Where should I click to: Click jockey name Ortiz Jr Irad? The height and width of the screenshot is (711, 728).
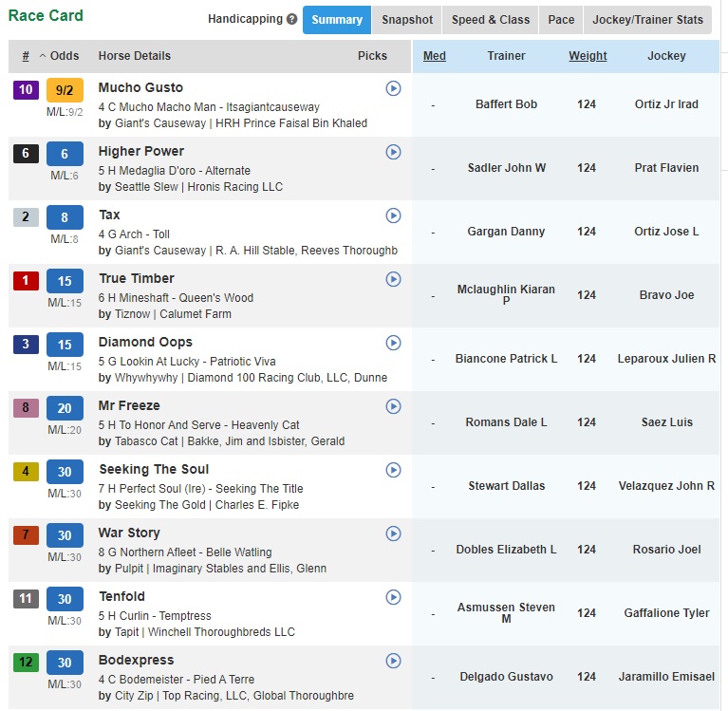tap(666, 104)
